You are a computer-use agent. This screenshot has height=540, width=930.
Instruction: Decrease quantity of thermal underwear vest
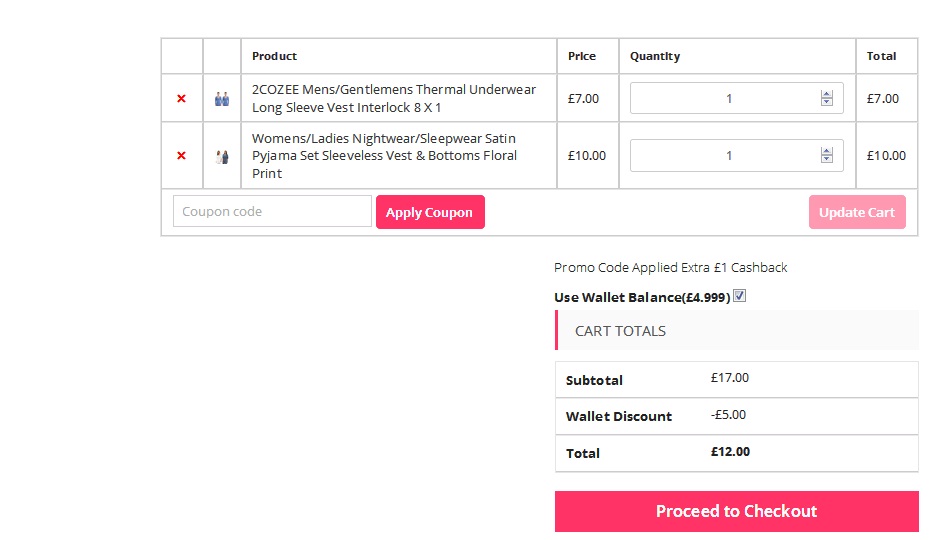827,102
